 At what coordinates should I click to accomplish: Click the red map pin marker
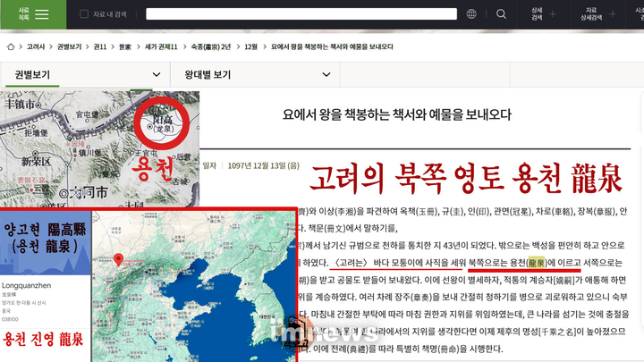[118, 260]
